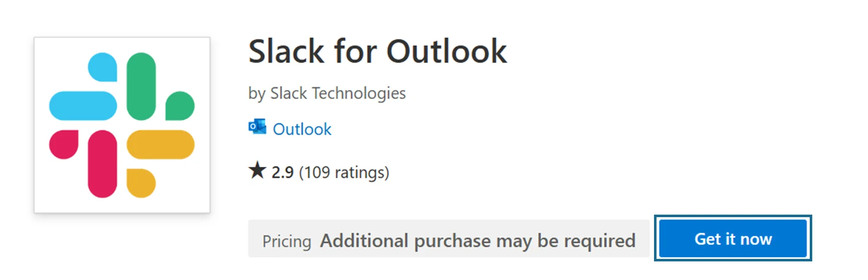The image size is (868, 280).
Task: Select the Slack Technologies publisher name
Action: tap(338, 93)
